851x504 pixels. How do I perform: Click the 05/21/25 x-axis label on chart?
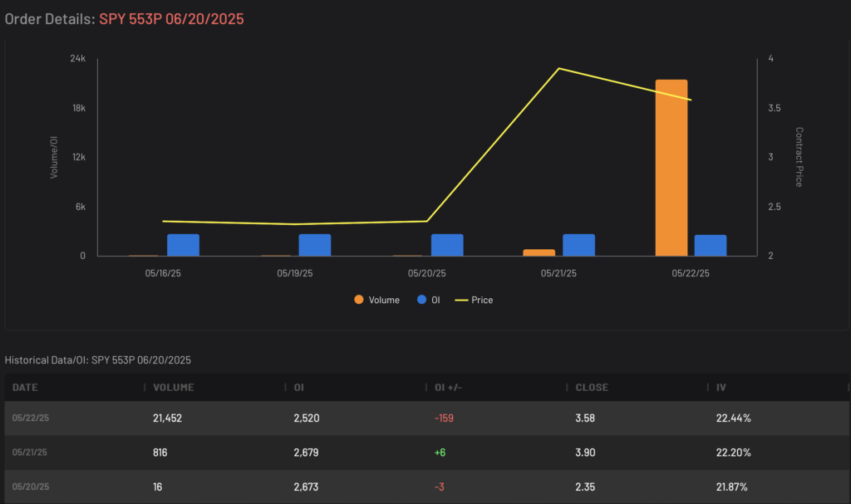[x=558, y=273]
